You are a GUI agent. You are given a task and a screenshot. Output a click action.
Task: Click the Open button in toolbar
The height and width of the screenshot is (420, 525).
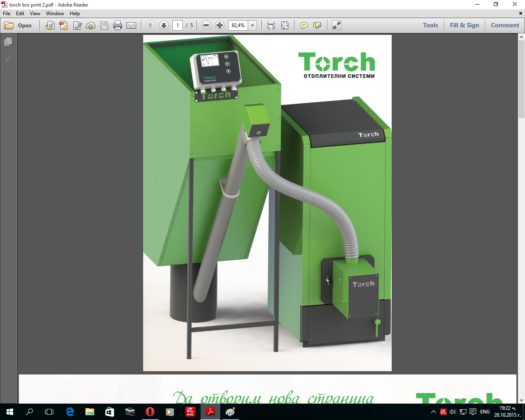click(x=18, y=25)
